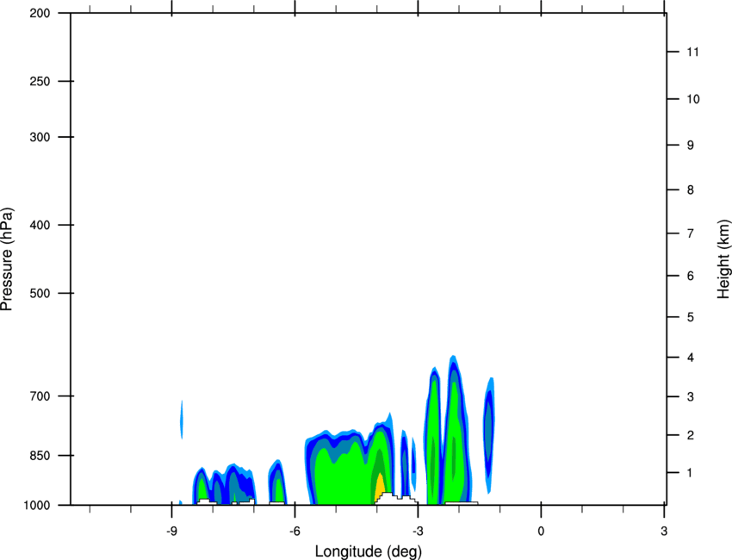
Task: Click longitude tick label -6
Action: point(295,532)
